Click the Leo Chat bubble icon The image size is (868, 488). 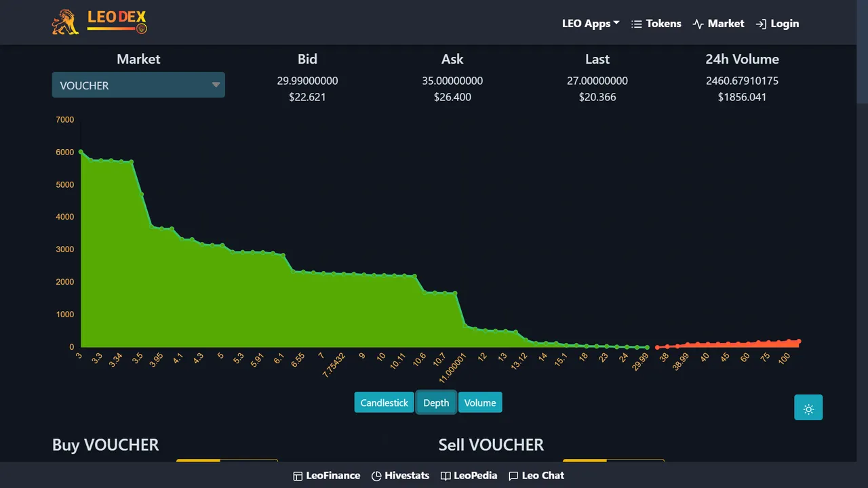tap(513, 476)
